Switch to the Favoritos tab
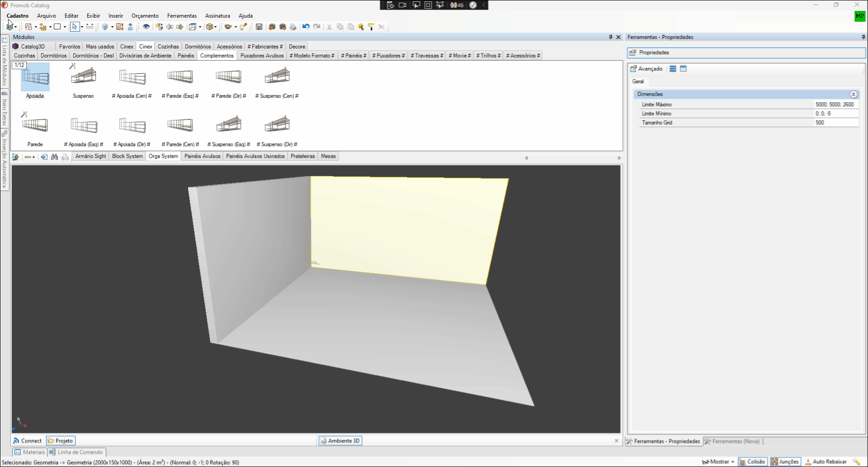This screenshot has width=868, height=467. click(69, 47)
